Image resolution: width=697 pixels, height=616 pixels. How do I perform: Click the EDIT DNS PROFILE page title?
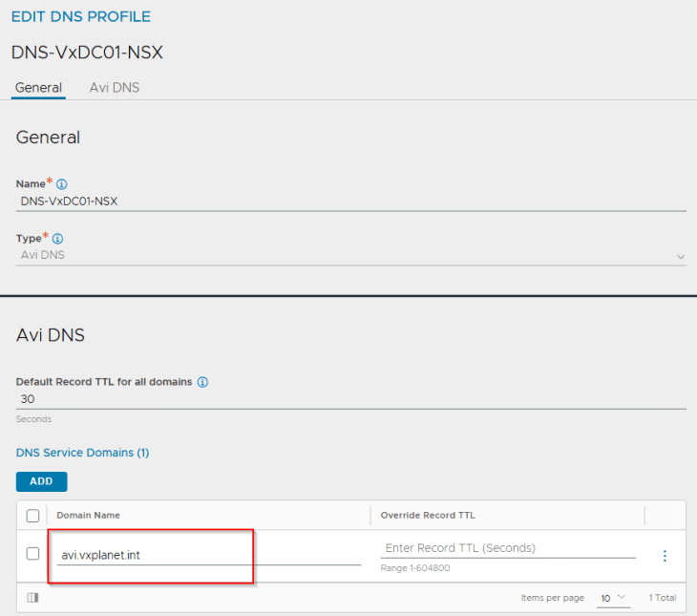pos(81,16)
